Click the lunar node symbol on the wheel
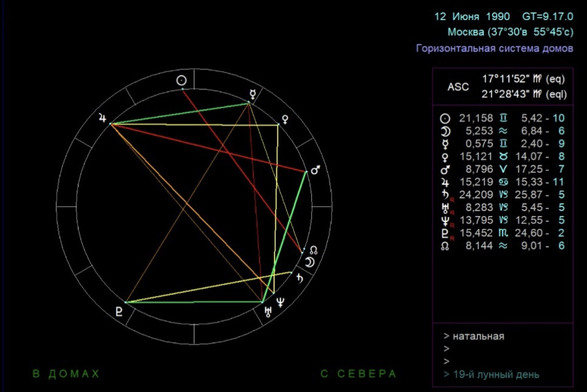Viewport: 587px width, 392px height. coord(313,250)
